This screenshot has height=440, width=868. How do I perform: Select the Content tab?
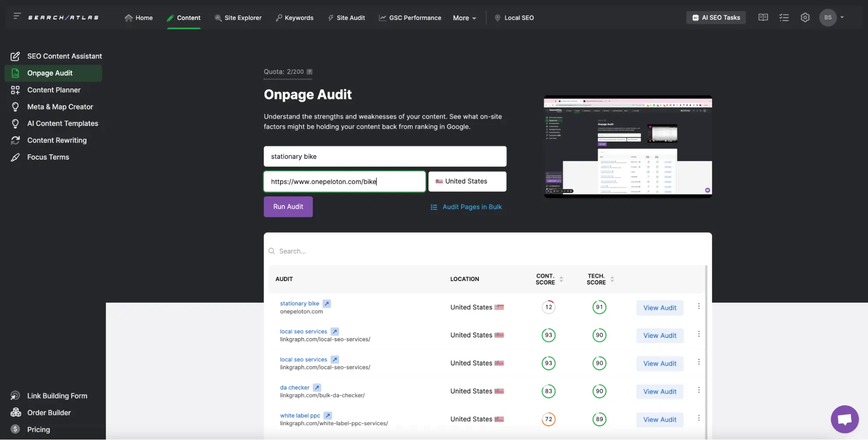pos(184,18)
